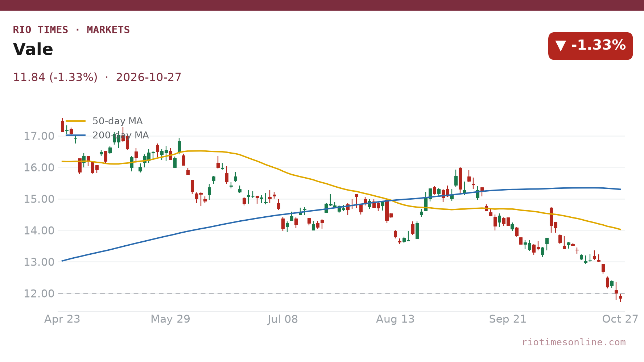The width and height of the screenshot is (644, 362).
Task: Click the Aug 13 date label
Action: pos(395,319)
